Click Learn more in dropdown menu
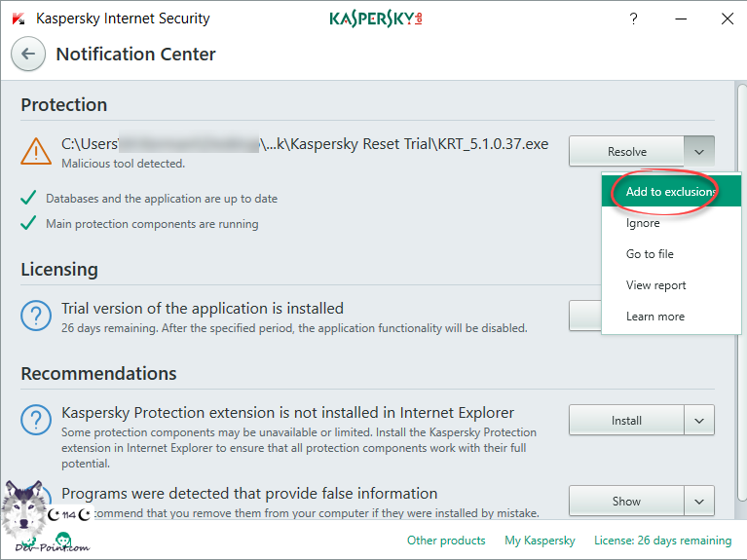The image size is (747, 560). [654, 317]
